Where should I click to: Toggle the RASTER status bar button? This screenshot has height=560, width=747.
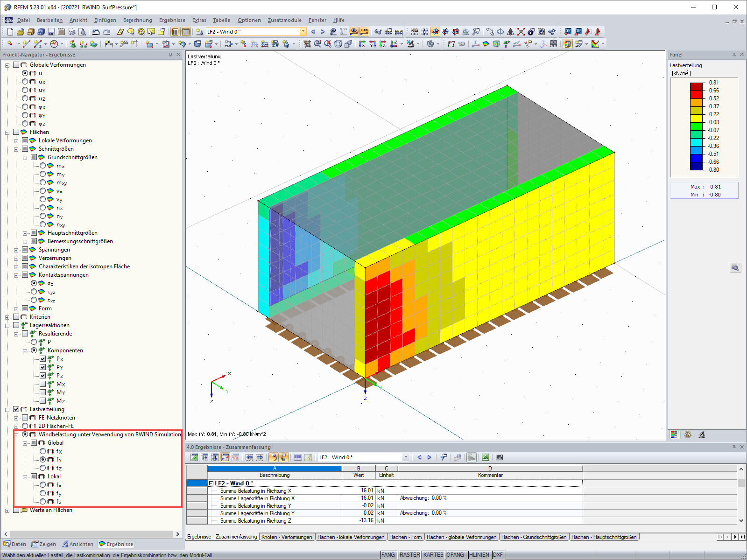[409, 555]
